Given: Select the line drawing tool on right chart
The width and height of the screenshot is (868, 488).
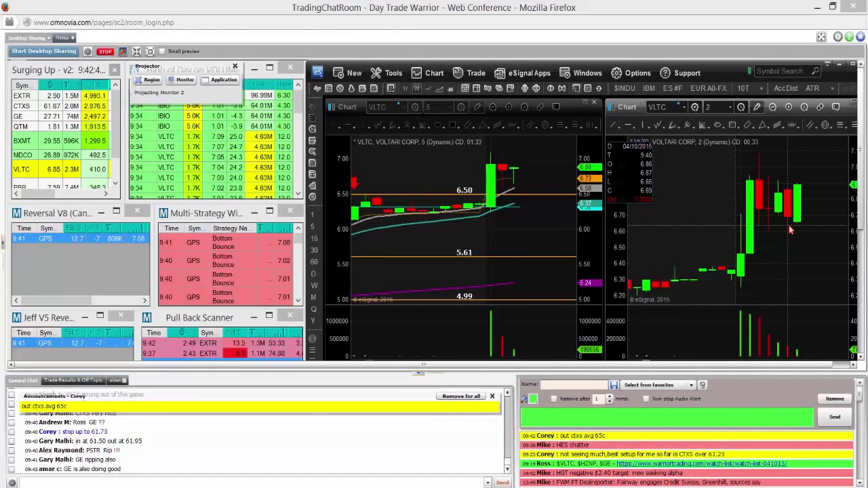Looking at the screenshot, I should 614,125.
